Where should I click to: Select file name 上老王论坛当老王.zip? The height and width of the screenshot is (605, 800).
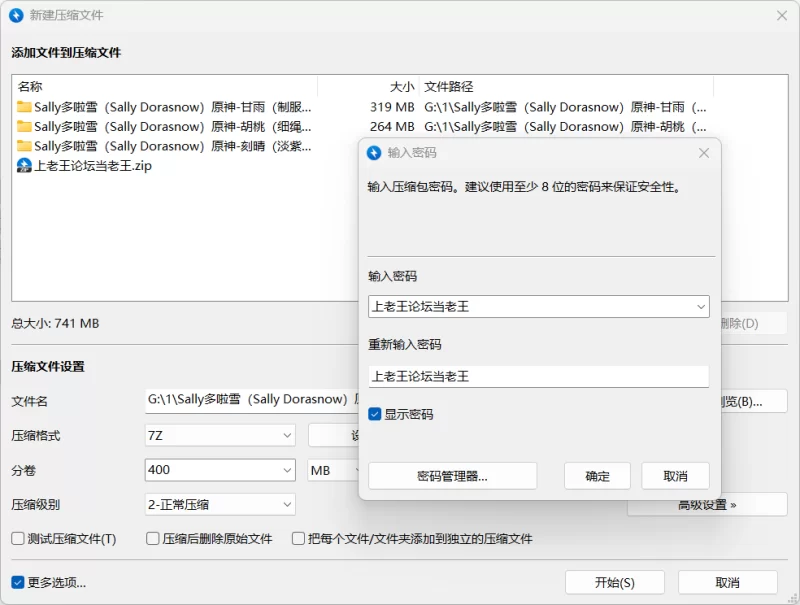point(93,166)
